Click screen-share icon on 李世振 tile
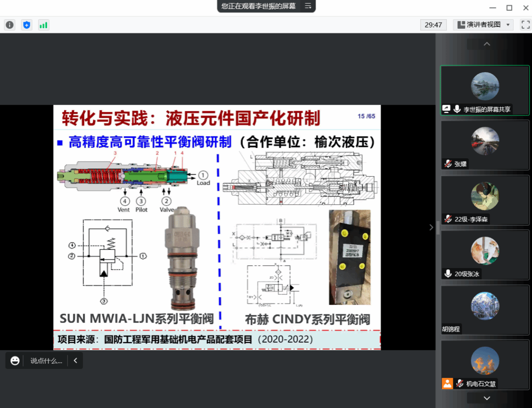This screenshot has width=532, height=408. tap(447, 109)
